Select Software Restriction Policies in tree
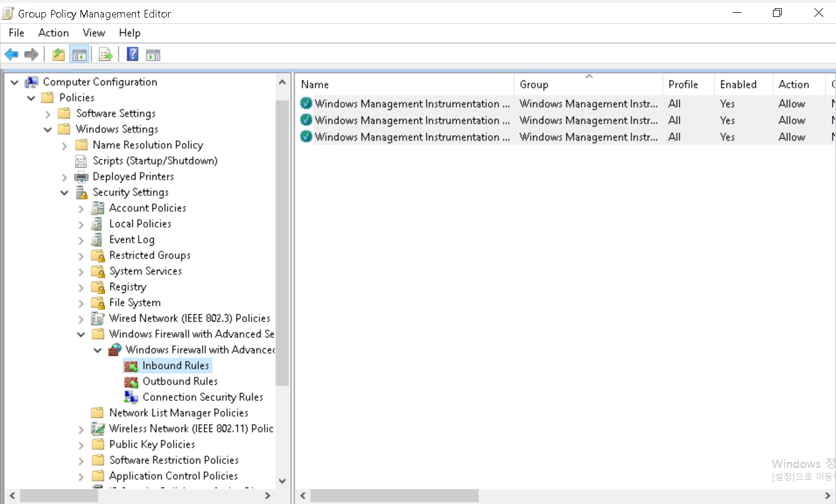Viewport: 836px width, 504px height. coord(174,460)
